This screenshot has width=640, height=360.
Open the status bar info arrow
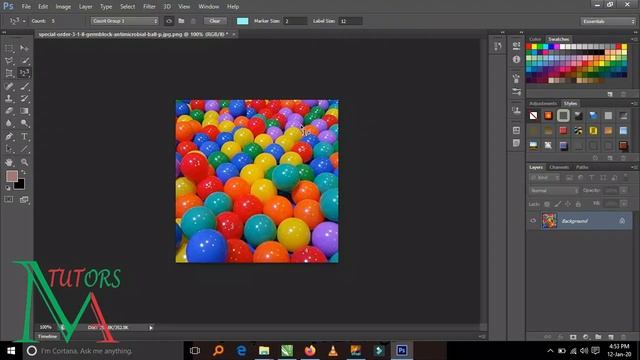click(x=151, y=328)
